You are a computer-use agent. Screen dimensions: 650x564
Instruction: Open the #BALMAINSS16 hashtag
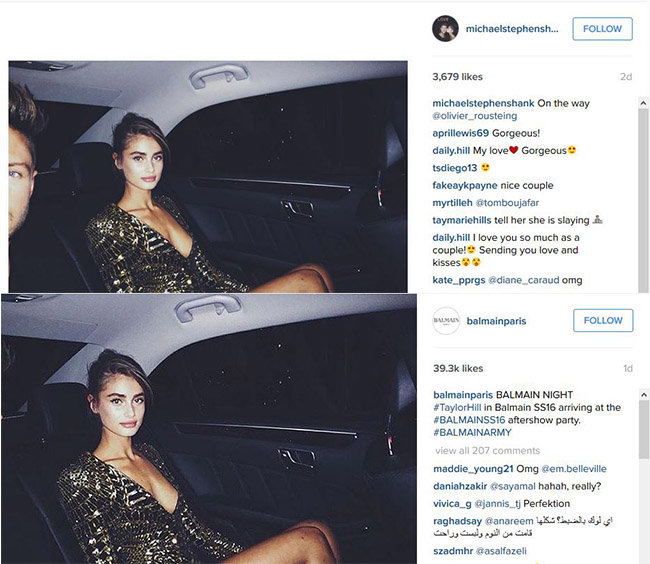tap(469, 420)
